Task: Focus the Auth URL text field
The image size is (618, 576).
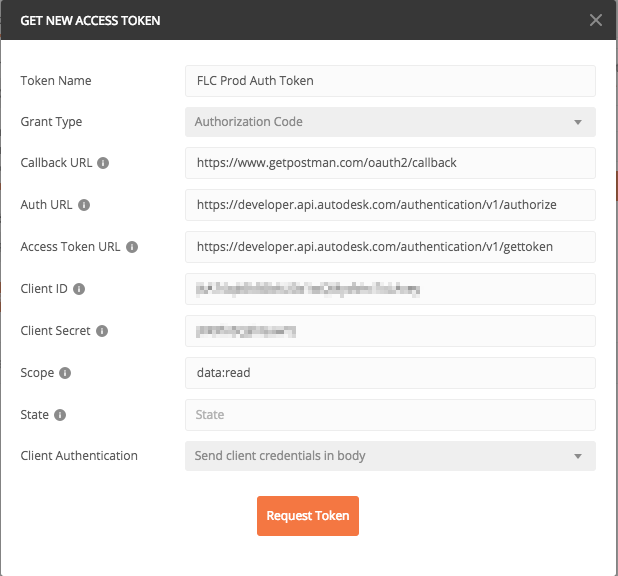Action: [x=390, y=204]
